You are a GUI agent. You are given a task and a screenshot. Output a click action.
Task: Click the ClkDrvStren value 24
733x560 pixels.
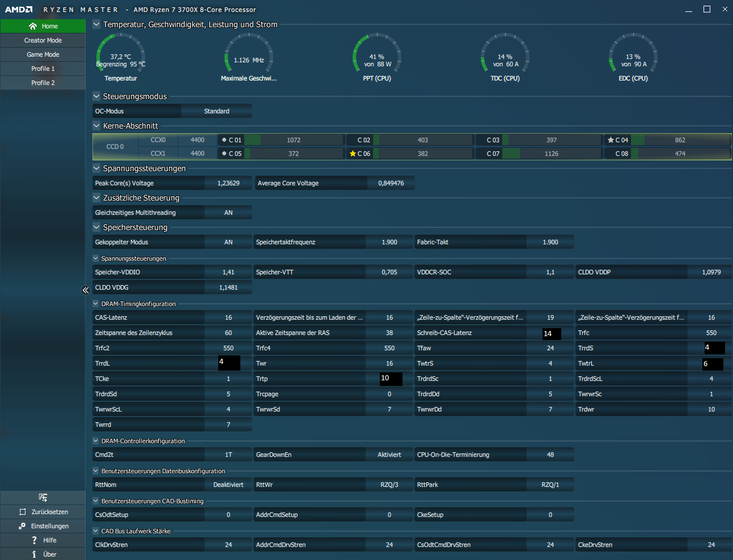point(228,545)
